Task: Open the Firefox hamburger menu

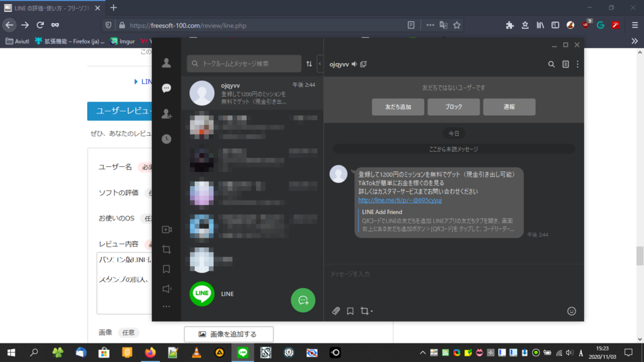Action: pos(634,26)
